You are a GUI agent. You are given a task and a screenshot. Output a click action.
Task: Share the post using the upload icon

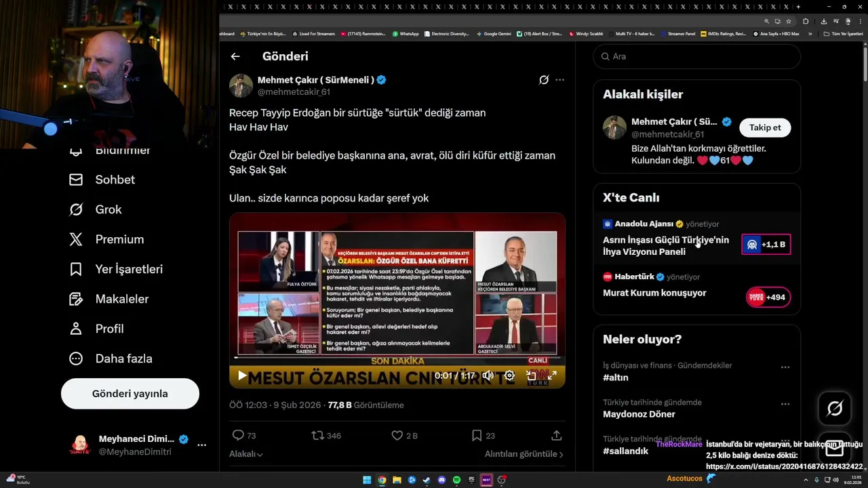[x=556, y=436]
